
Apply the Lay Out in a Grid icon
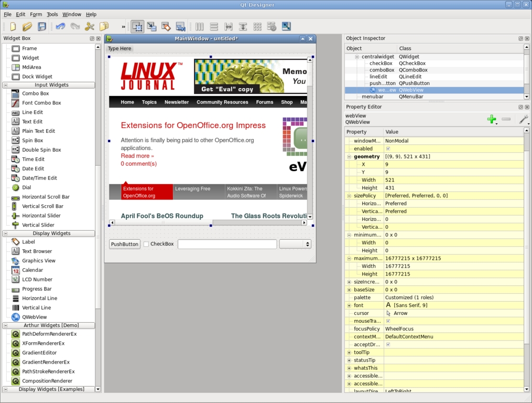tap(257, 27)
